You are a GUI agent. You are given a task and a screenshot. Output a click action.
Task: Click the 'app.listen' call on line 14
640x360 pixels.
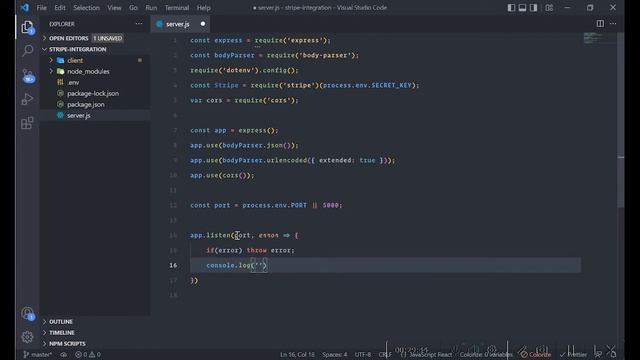tap(210, 235)
